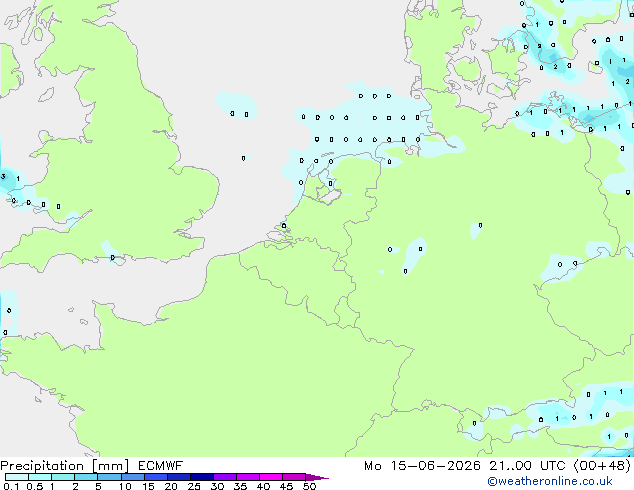Pick the 35–40 mm legend swatch
This screenshot has width=634, height=490.
248,477
